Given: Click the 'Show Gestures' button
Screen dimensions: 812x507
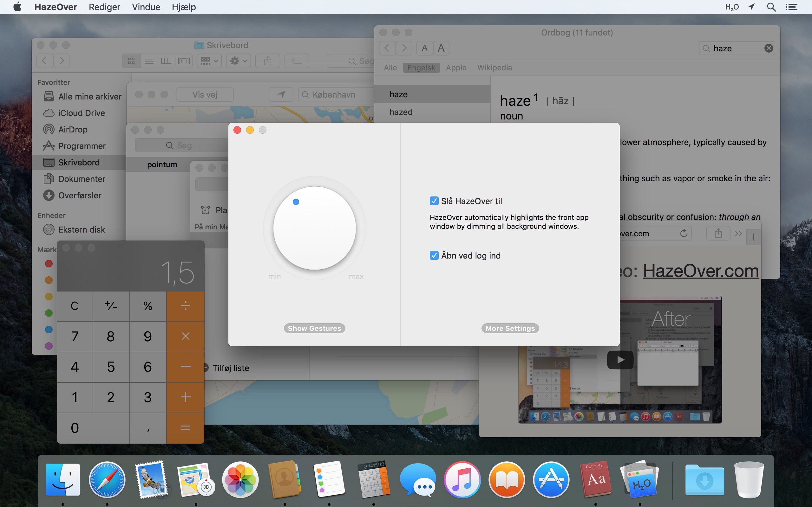Looking at the screenshot, I should coord(315,328).
